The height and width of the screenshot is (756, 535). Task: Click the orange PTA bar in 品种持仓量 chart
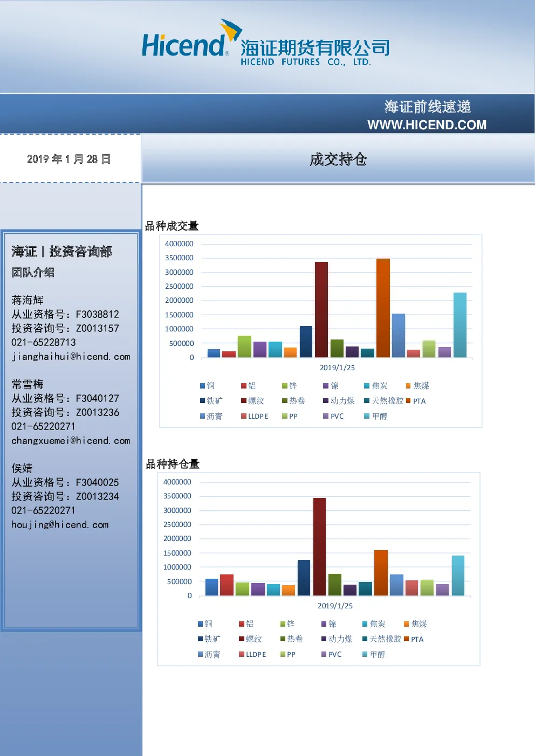point(381,573)
